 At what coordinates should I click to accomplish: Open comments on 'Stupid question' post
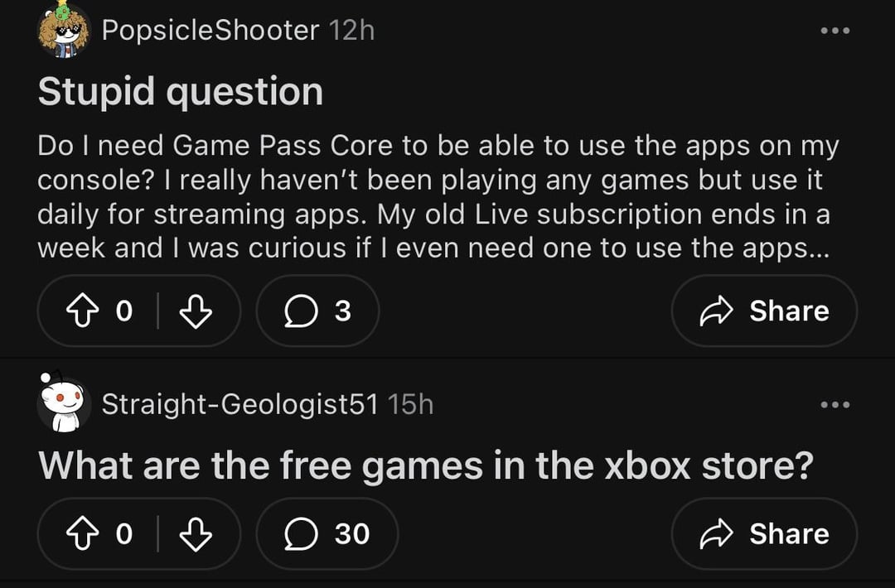[317, 311]
